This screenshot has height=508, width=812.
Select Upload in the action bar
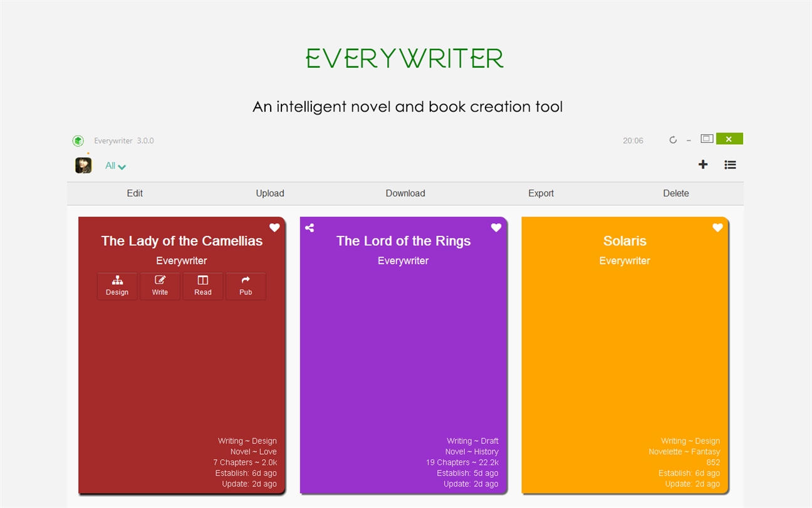(270, 193)
